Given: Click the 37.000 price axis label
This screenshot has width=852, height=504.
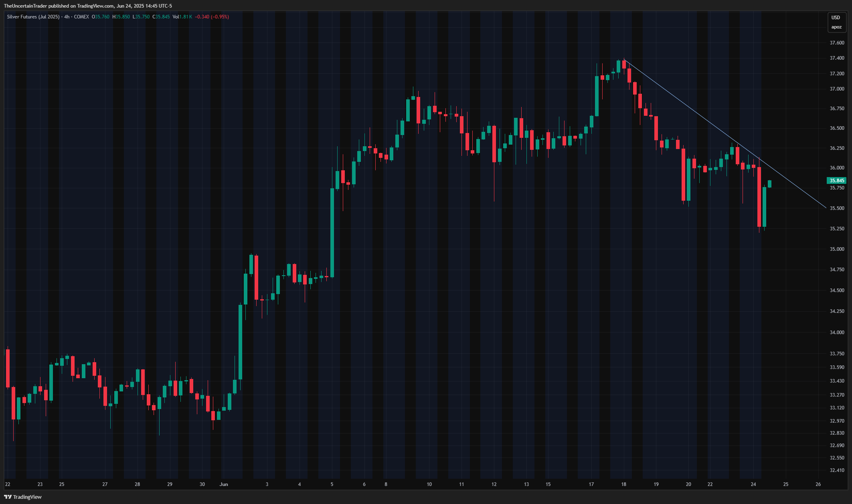Looking at the screenshot, I should pyautogui.click(x=837, y=89).
